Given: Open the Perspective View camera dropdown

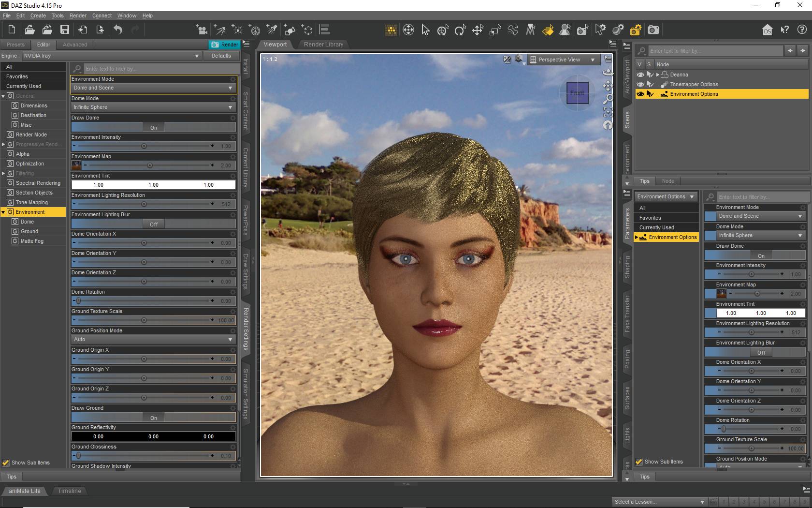Looking at the screenshot, I should 563,60.
